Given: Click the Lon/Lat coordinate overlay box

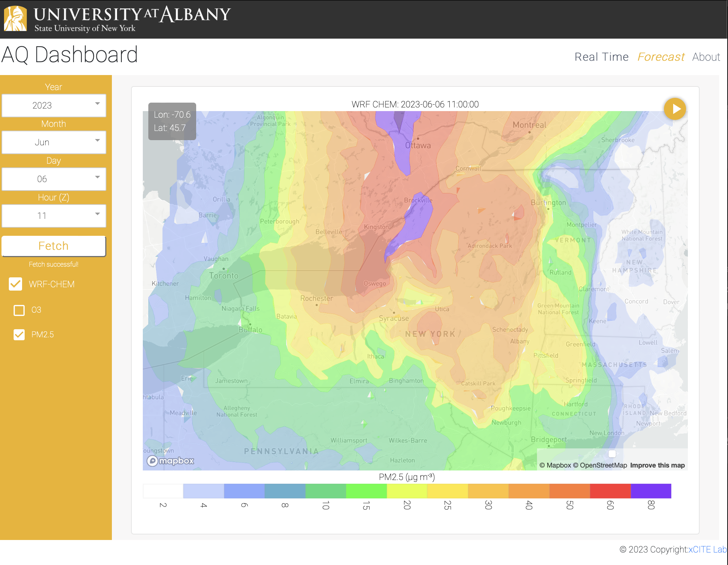Looking at the screenshot, I should (x=172, y=121).
